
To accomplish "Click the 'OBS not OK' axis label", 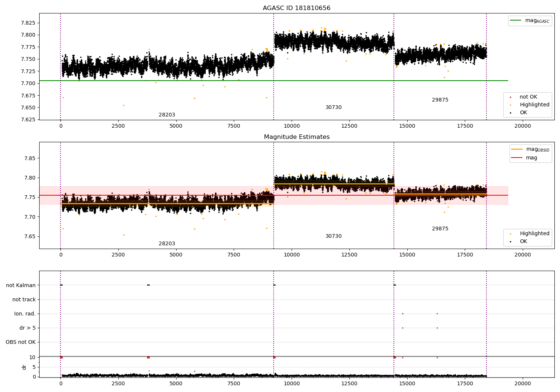I will pyautogui.click(x=21, y=342).
